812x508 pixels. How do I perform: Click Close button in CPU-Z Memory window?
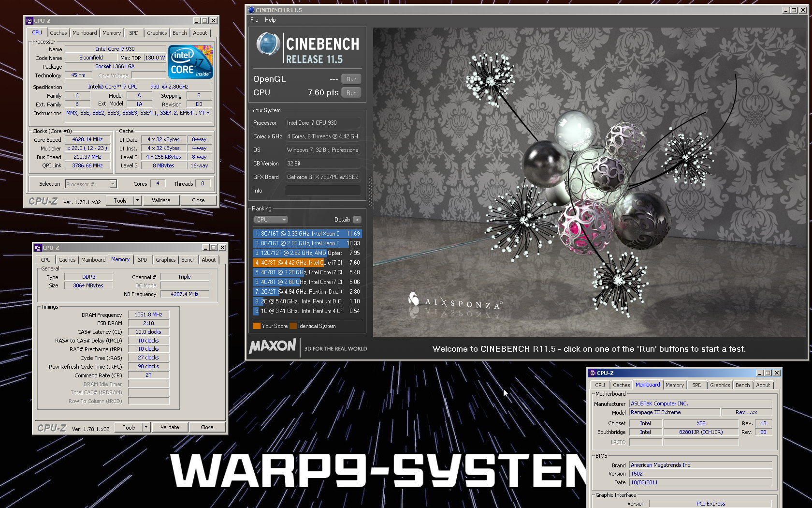(207, 427)
